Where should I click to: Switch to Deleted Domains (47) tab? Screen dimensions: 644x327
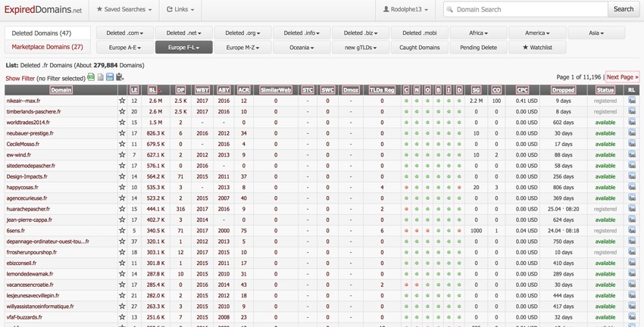[x=47, y=33]
